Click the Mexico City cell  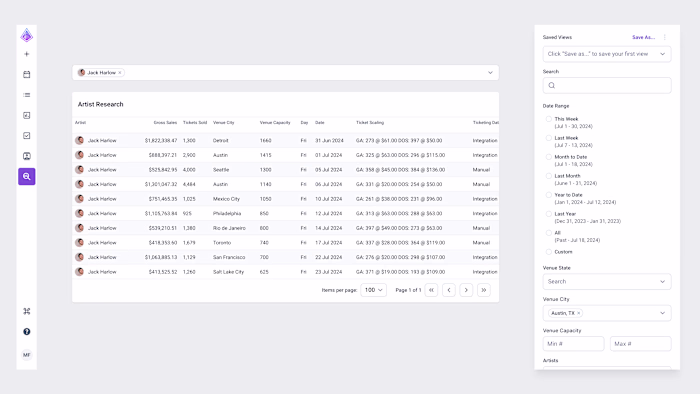(x=226, y=199)
